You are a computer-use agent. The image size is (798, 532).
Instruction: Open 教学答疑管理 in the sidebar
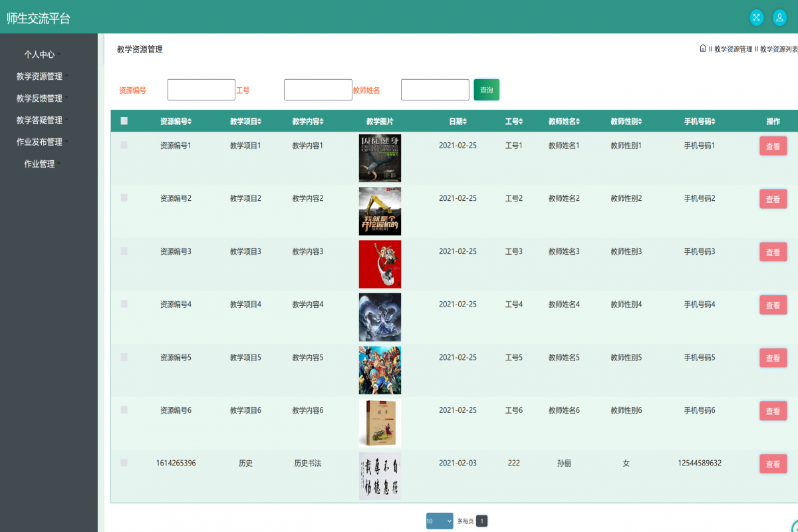(40, 120)
